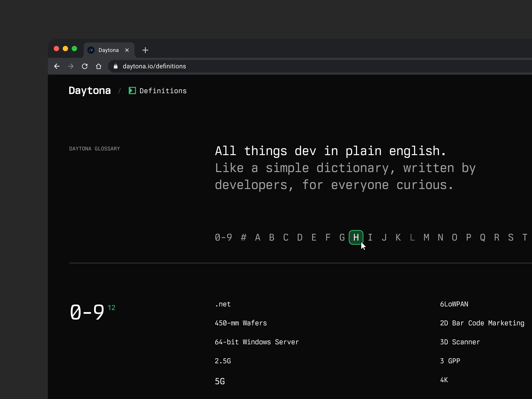Jump to letter A in the glossary
This screenshot has height=399, width=532.
click(x=258, y=237)
